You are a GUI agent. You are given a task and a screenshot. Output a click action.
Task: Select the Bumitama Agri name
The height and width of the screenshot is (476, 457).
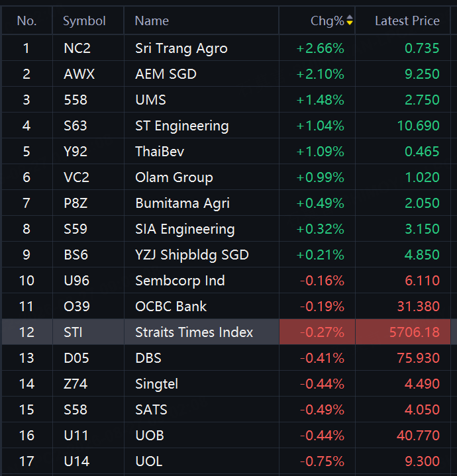click(x=182, y=203)
